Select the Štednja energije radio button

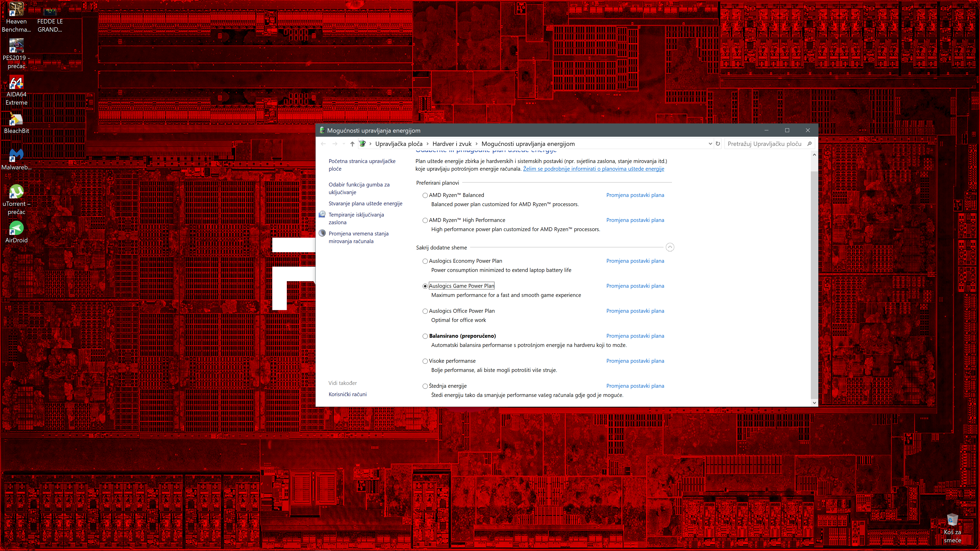pos(425,386)
